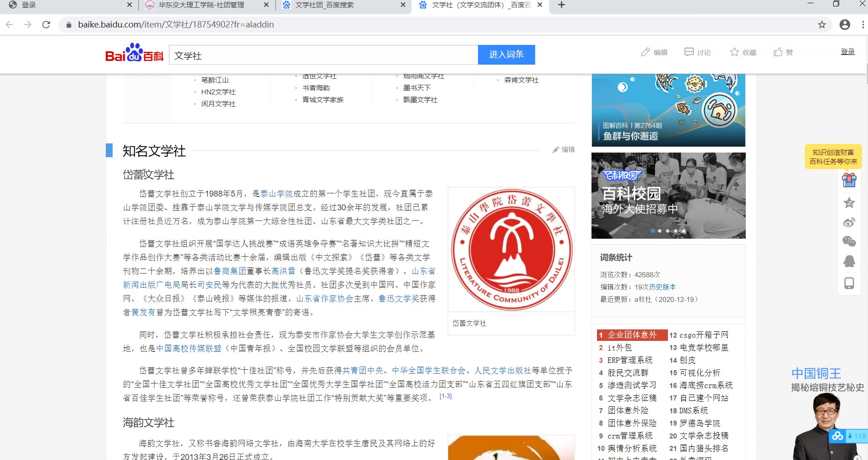
Task: Click the 进入词条 button
Action: tap(506, 55)
